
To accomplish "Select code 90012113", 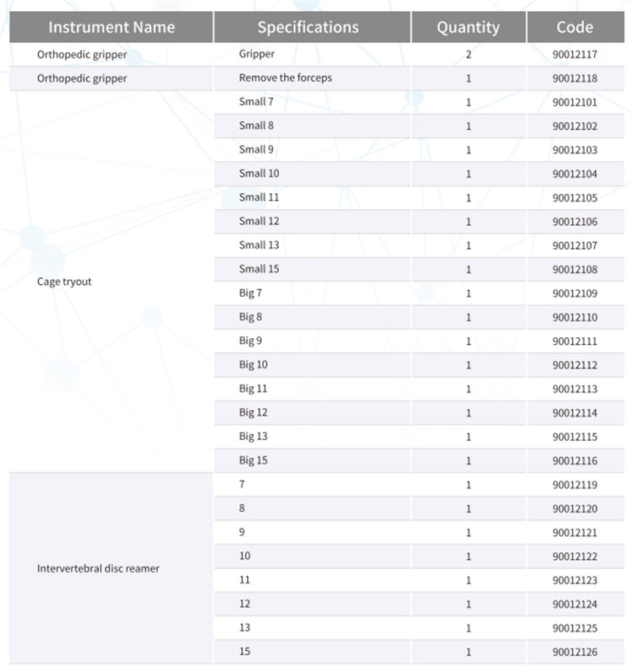I will point(575,390).
